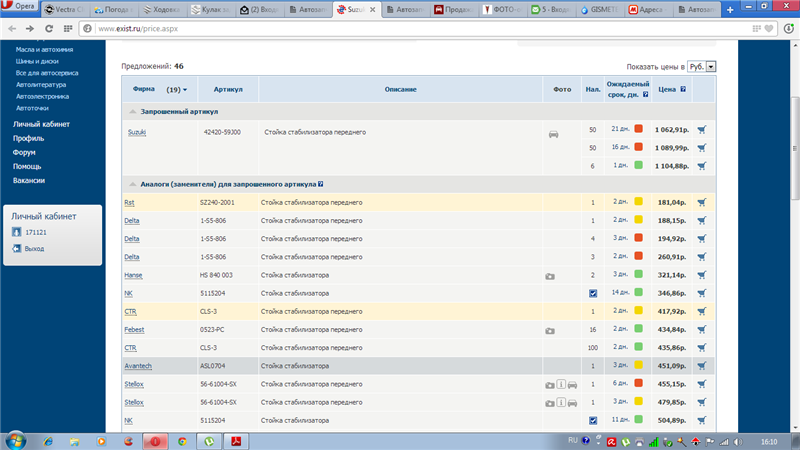Open the Febest brand link
Viewport: 800px width, 450px height.
click(134, 329)
